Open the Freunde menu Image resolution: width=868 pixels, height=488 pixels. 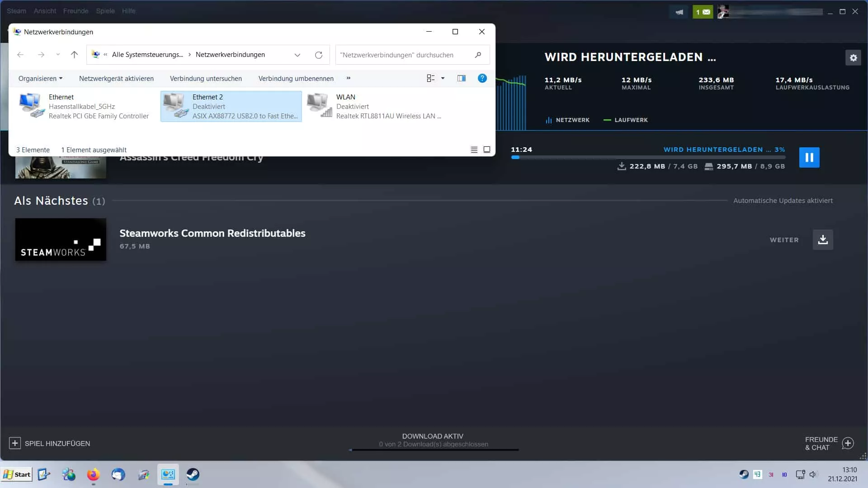click(75, 11)
